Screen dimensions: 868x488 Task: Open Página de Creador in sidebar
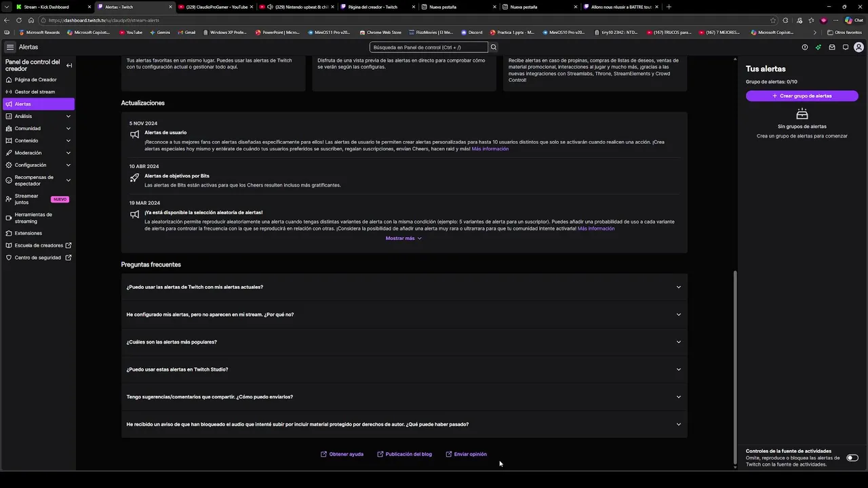pyautogui.click(x=39, y=79)
